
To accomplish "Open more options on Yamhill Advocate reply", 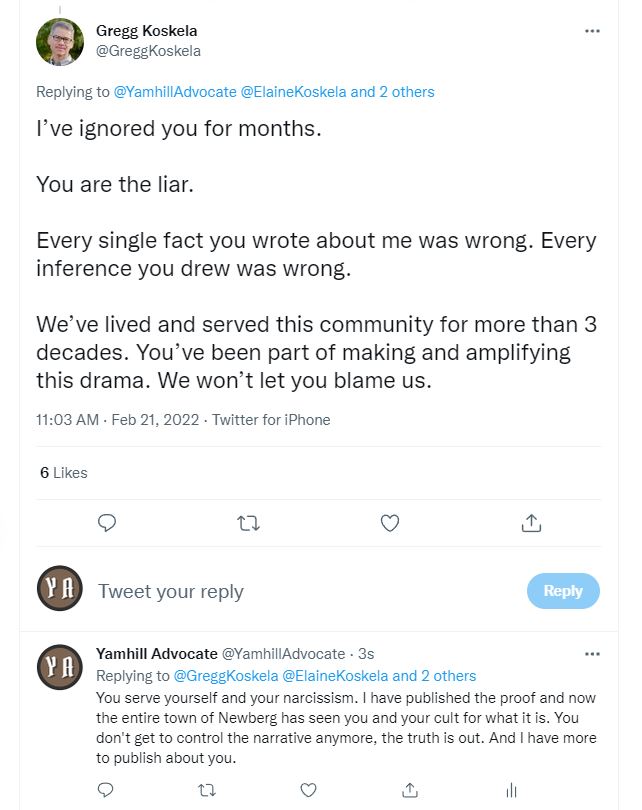I will (x=592, y=654).
